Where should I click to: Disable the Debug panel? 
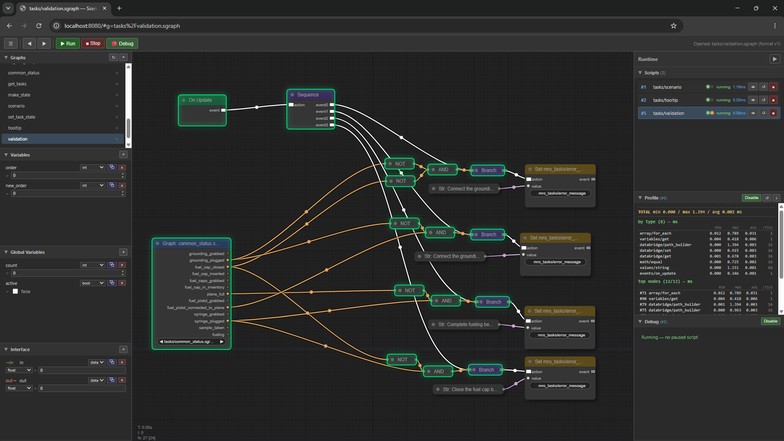[770, 322]
